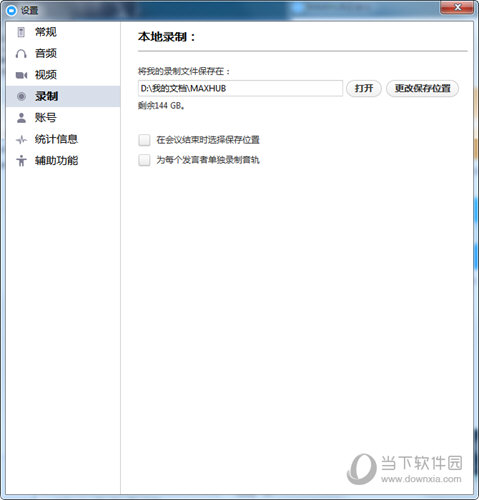Screen dimensions: 479x500
Task: Click the accessibility figure icon
Action: tap(21, 161)
